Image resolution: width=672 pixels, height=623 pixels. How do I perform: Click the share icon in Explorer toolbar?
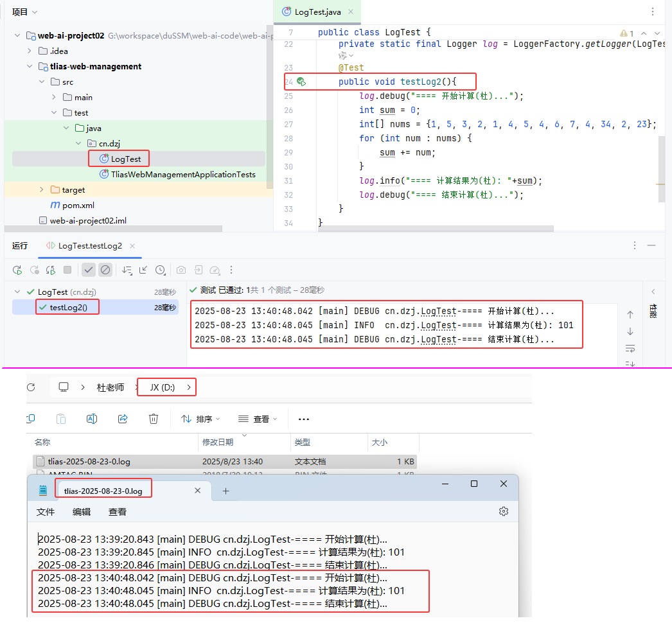(x=123, y=419)
